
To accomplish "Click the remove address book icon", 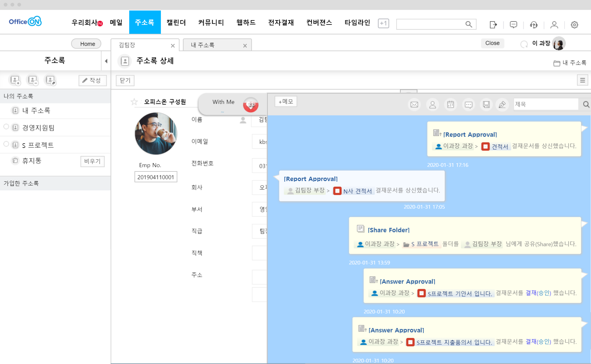I will (33, 80).
